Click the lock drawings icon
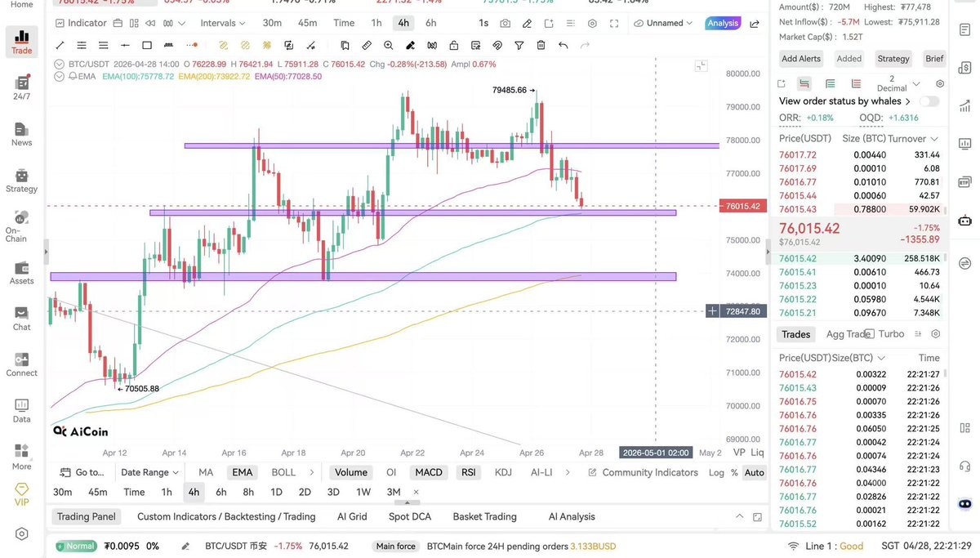Viewport: 980px width, 558px height. click(453, 46)
